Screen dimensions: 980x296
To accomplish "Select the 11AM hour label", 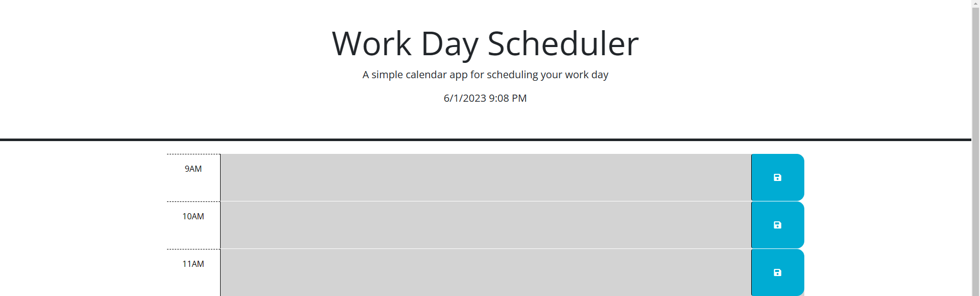I will coord(193,264).
